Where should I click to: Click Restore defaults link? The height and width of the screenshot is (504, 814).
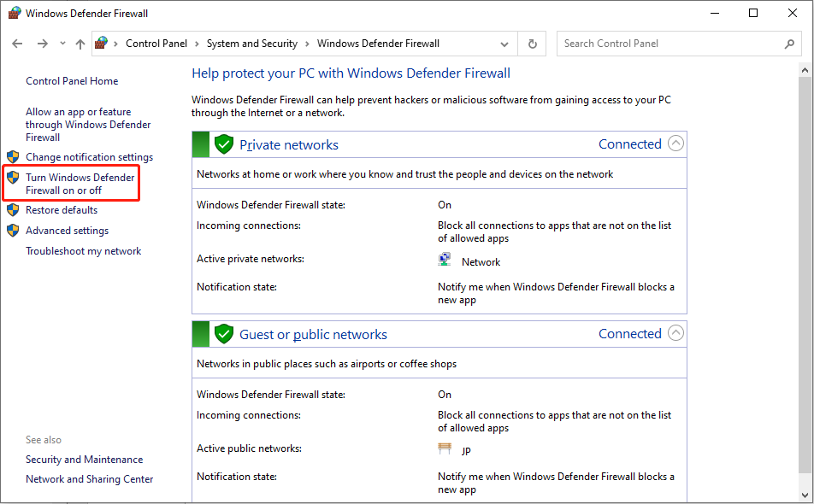click(62, 210)
